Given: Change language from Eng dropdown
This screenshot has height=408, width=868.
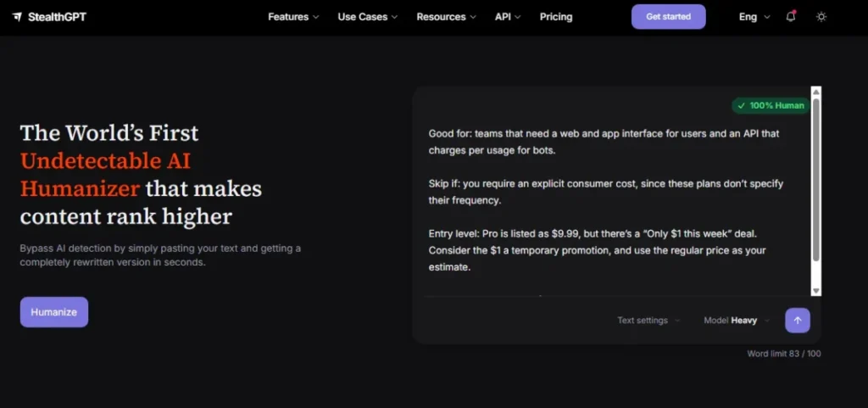Looking at the screenshot, I should 754,17.
